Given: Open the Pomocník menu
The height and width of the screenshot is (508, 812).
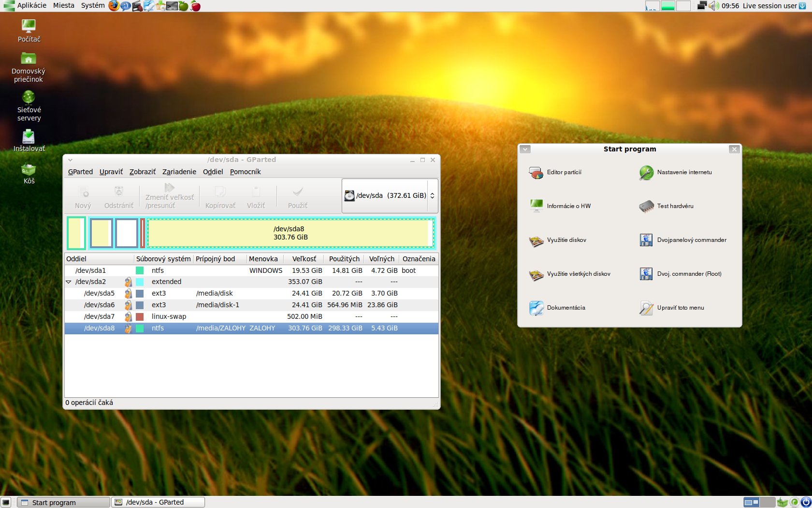Looking at the screenshot, I should click(x=246, y=172).
